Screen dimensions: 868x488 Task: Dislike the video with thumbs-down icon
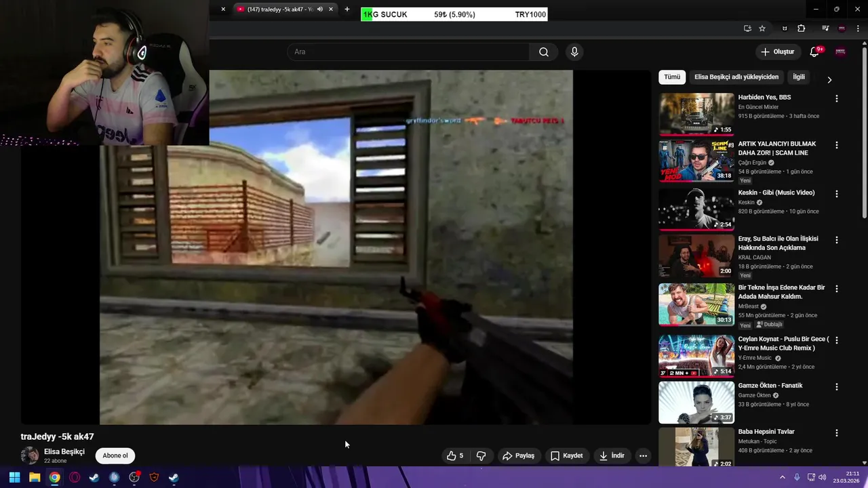481,455
